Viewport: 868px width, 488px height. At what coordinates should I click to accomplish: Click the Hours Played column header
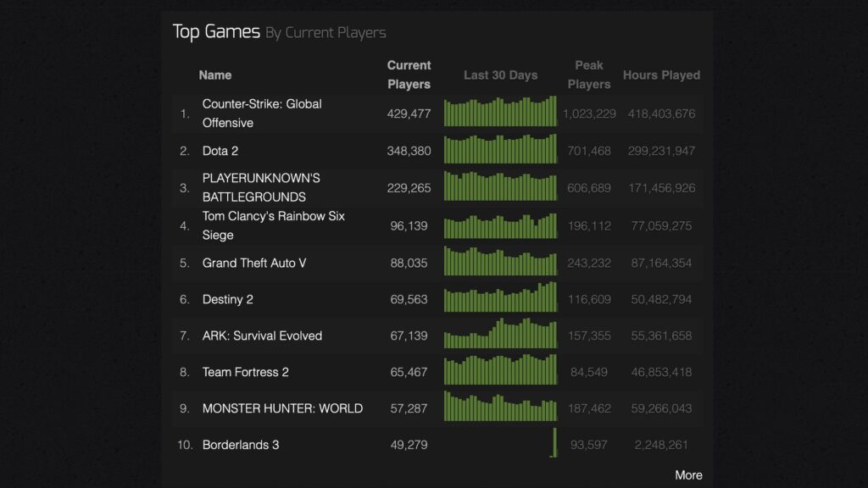pos(661,75)
